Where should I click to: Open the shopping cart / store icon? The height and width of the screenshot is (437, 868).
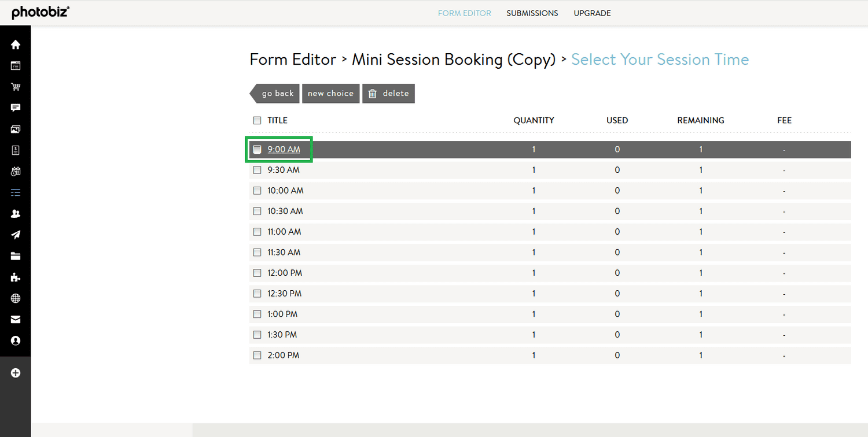pos(15,87)
